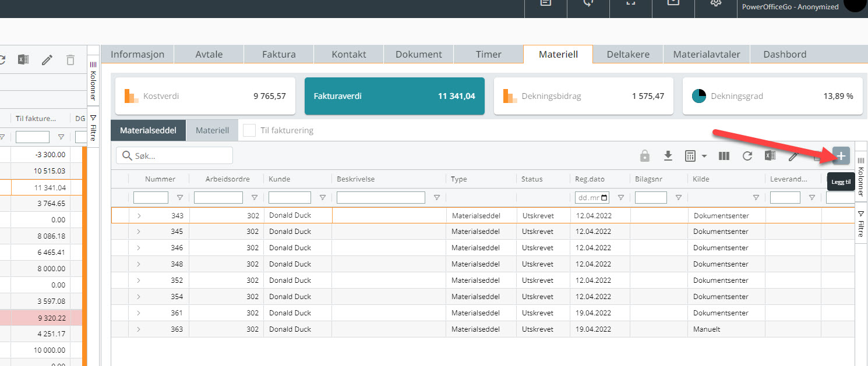Click the sync arrows icon in the top bar
Viewport: 868px width, 366px height.
pos(588,3)
